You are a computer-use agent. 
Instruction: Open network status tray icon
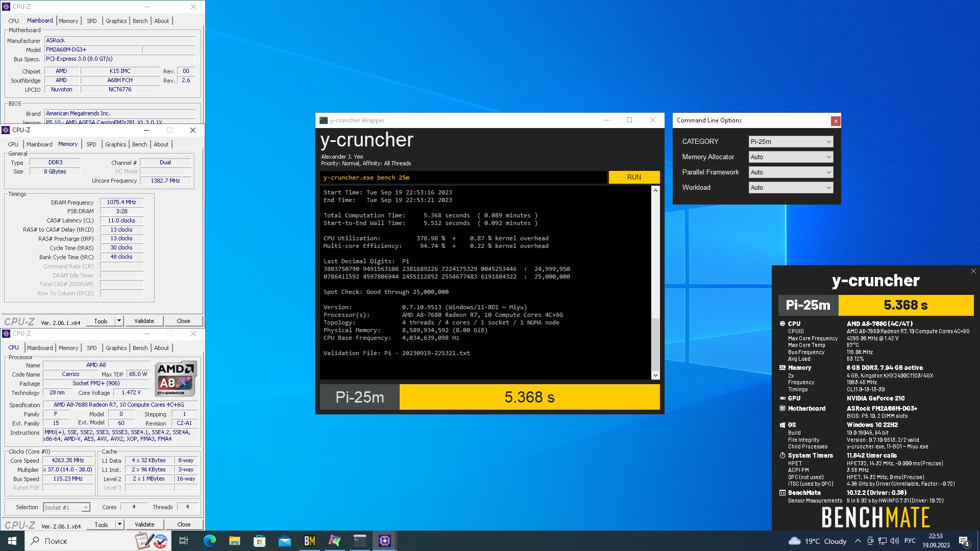point(882,541)
